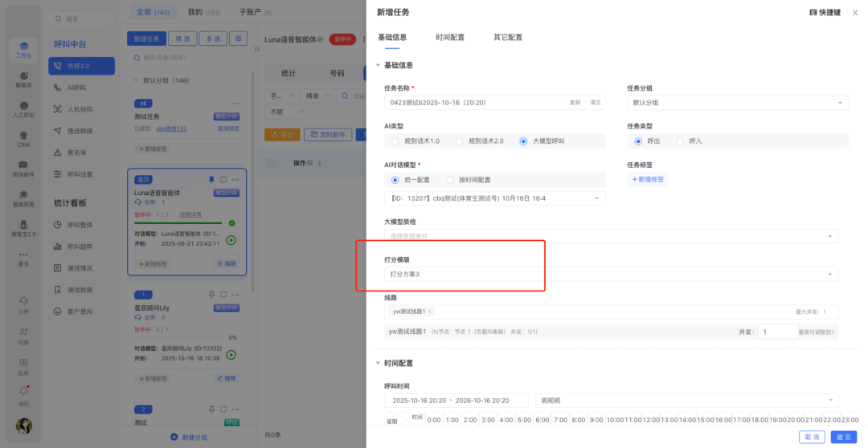
Task: Click the user avatar at bottom left
Action: 23,426
